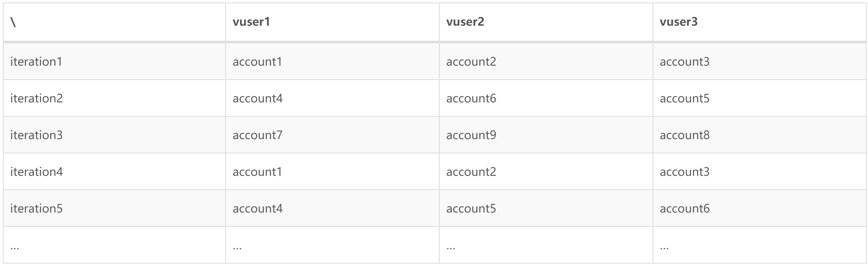Select the iteration1 row label
The image size is (868, 266).
coord(36,62)
